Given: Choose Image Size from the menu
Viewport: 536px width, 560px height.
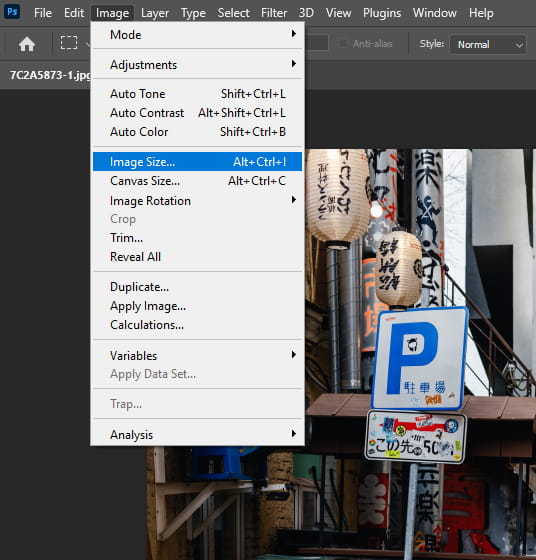Looking at the screenshot, I should pyautogui.click(x=197, y=162).
